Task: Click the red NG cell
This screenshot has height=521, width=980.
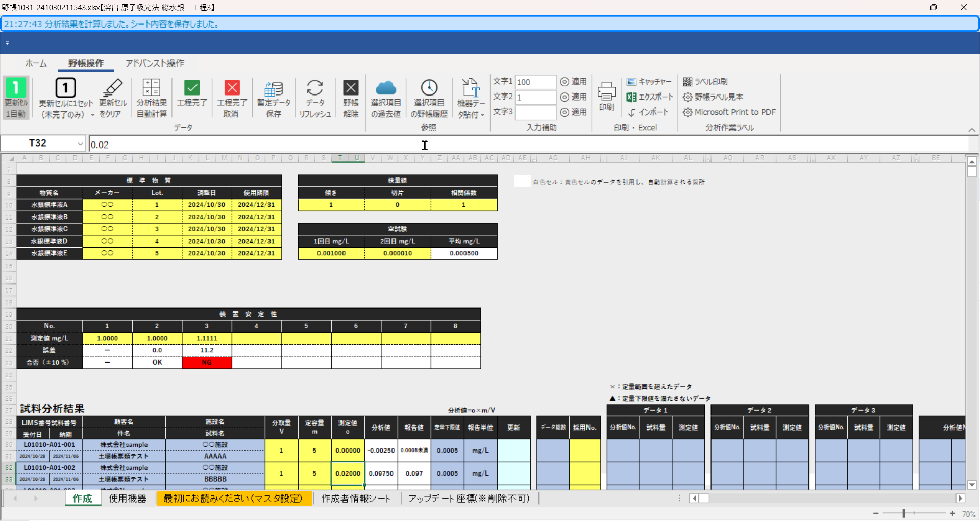Action: [x=207, y=363]
